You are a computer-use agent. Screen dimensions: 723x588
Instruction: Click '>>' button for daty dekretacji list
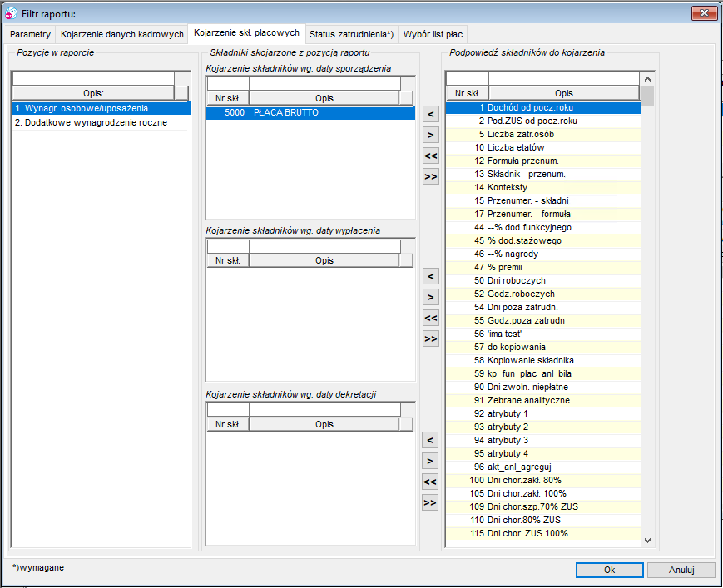(x=430, y=502)
